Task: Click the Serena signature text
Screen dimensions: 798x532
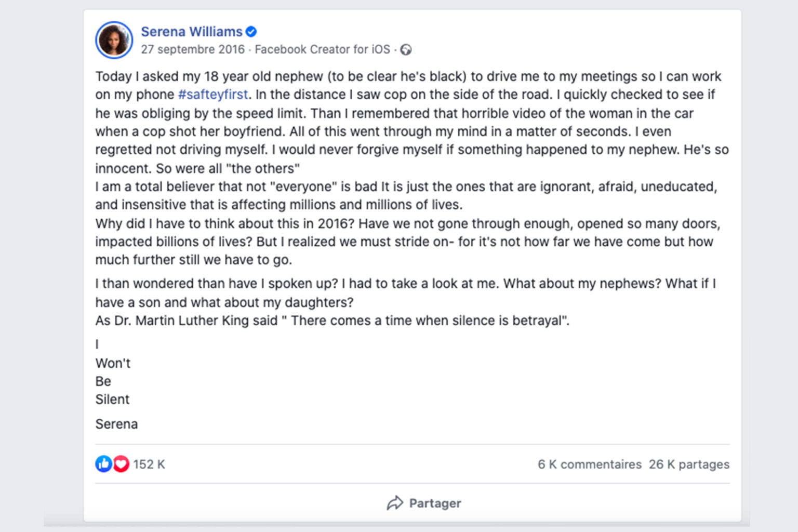Action: (116, 424)
